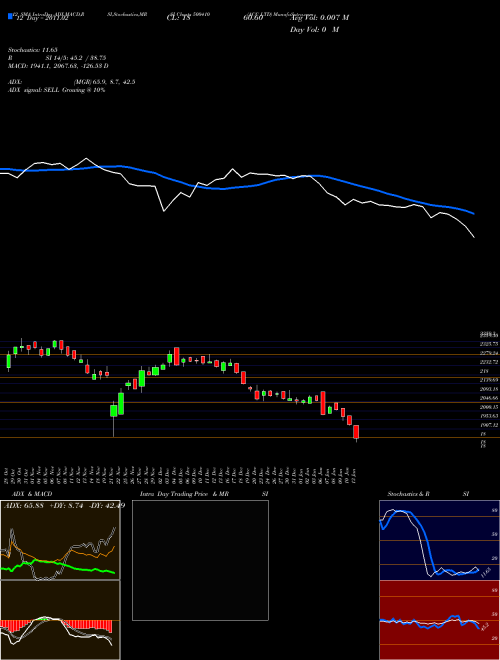Open the blue Stochastics chart panel

[x=439, y=540]
